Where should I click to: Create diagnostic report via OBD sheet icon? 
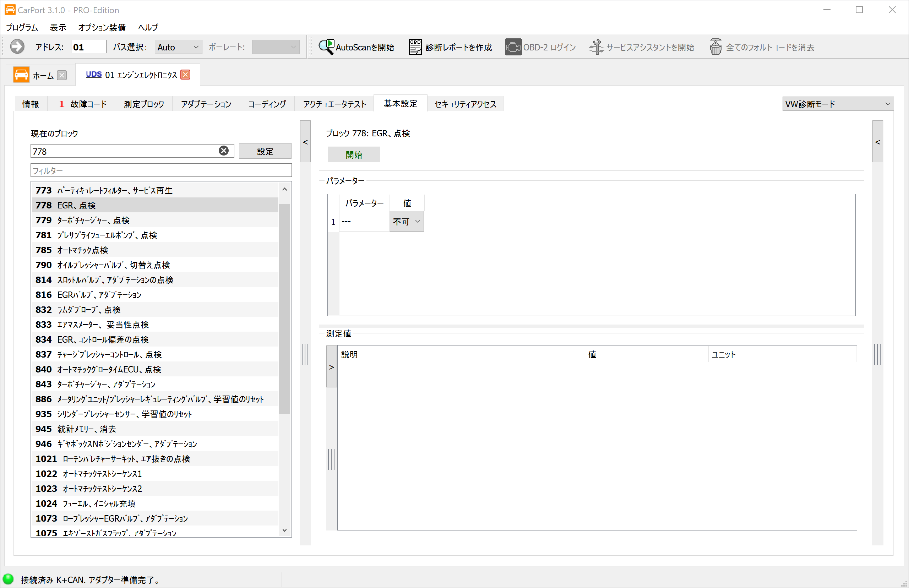[x=415, y=47]
